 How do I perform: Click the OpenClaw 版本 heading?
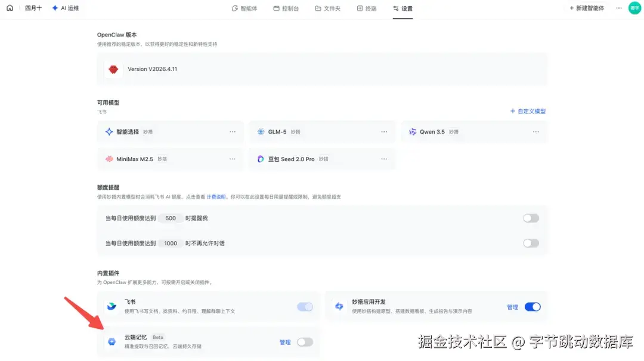[x=117, y=35]
